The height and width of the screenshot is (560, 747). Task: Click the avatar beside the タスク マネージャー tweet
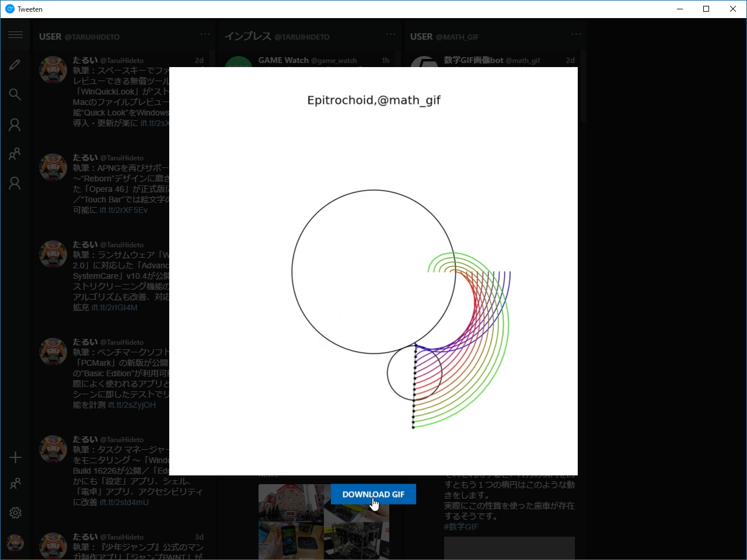pyautogui.click(x=53, y=449)
